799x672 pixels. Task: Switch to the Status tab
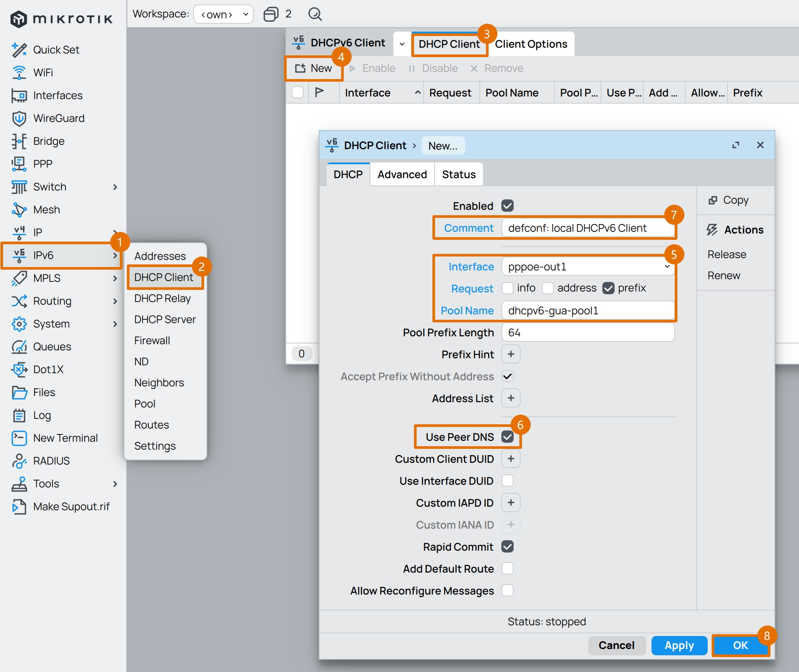(459, 174)
